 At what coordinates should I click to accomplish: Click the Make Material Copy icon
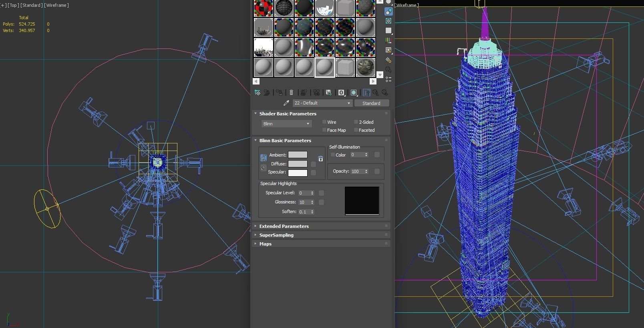(x=304, y=93)
